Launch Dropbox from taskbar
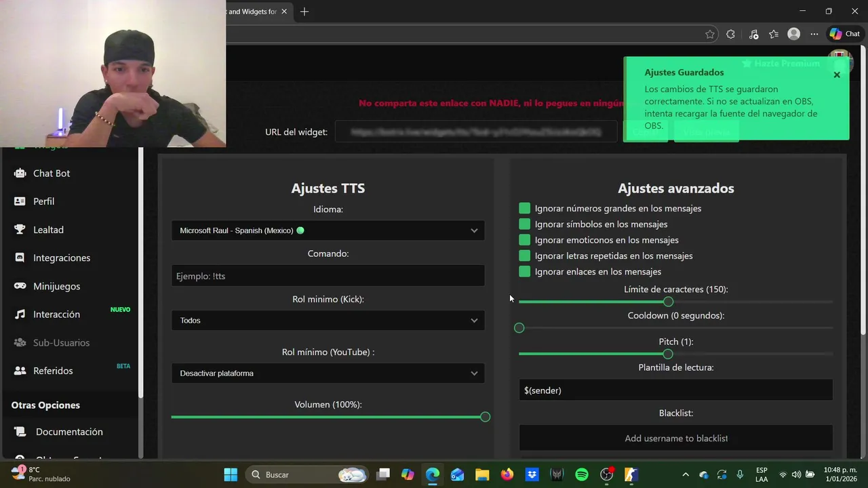 tap(532, 474)
